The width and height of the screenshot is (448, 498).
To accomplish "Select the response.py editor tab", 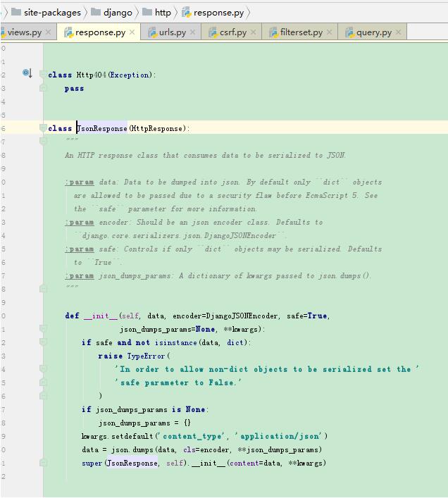I will tap(100, 32).
